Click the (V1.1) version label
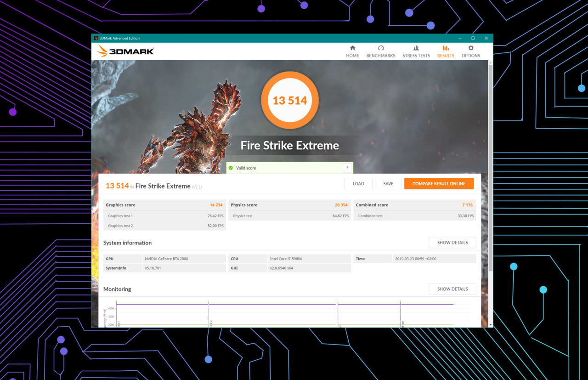 (x=197, y=187)
